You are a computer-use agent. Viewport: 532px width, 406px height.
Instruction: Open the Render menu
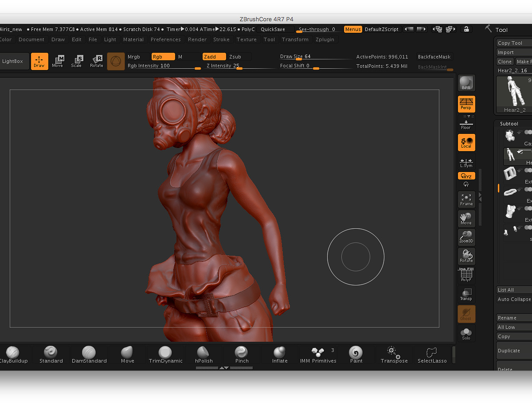(197, 39)
